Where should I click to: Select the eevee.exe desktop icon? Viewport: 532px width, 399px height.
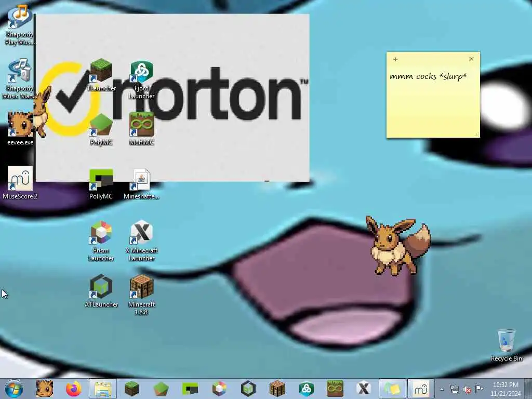20,128
